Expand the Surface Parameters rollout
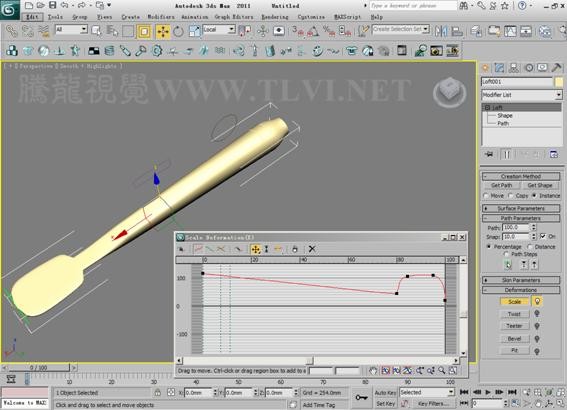The image size is (567, 410). [x=521, y=208]
